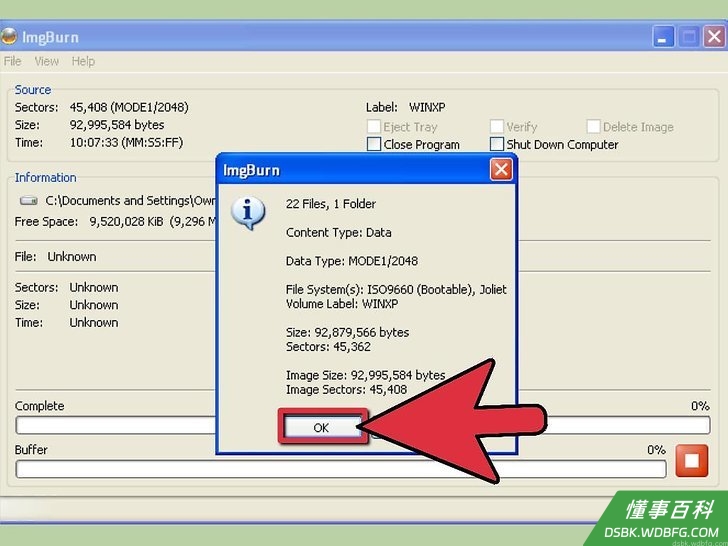Click the Buffer progress bar
This screenshot has height=546, width=728.
click(x=341, y=469)
